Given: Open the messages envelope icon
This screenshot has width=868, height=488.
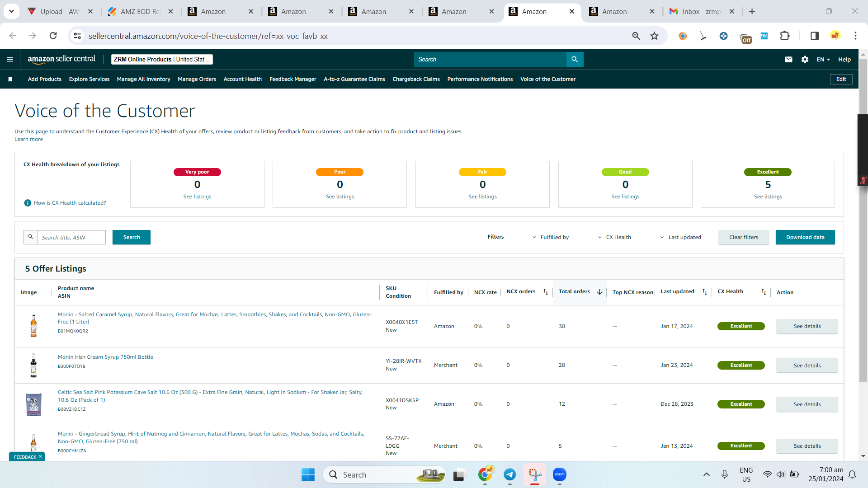Looking at the screenshot, I should point(788,59).
